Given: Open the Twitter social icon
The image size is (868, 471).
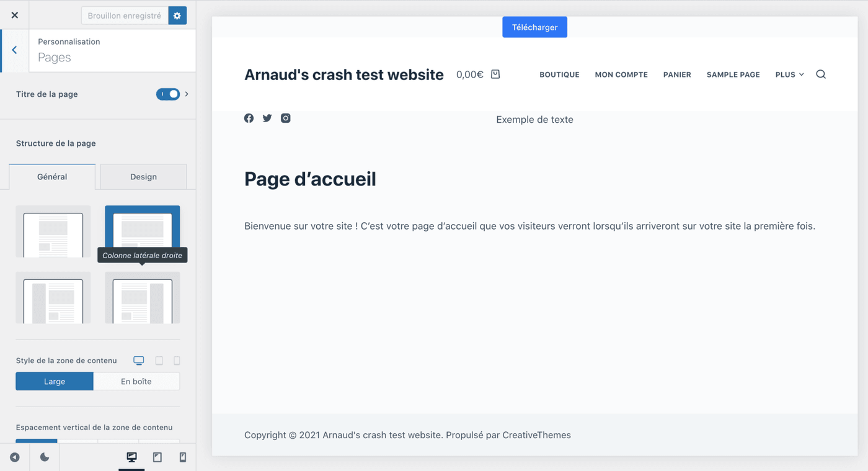Looking at the screenshot, I should coord(267,118).
